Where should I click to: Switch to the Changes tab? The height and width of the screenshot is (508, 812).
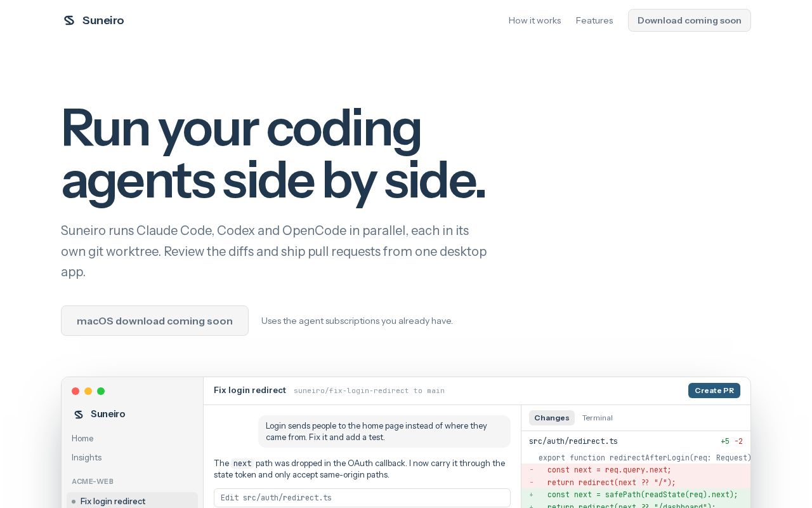pyautogui.click(x=552, y=418)
